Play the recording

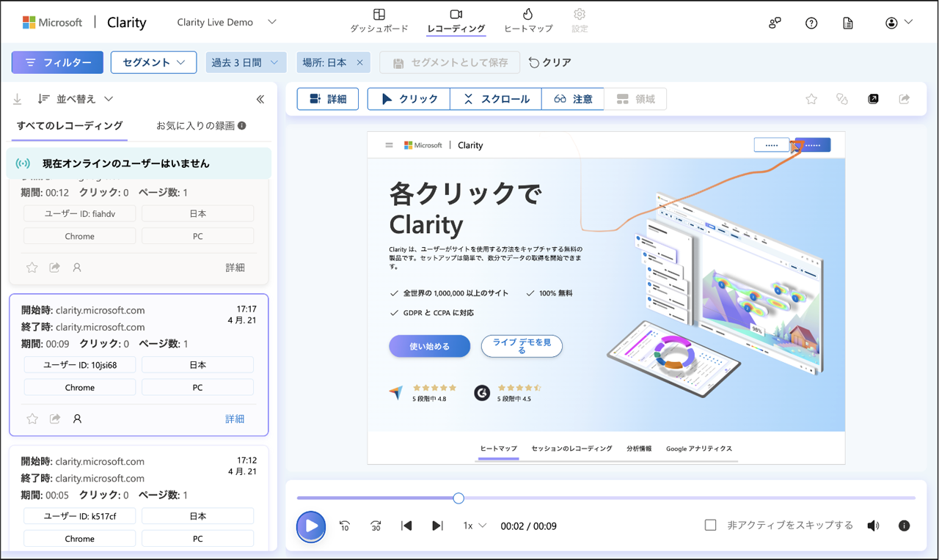[311, 526]
